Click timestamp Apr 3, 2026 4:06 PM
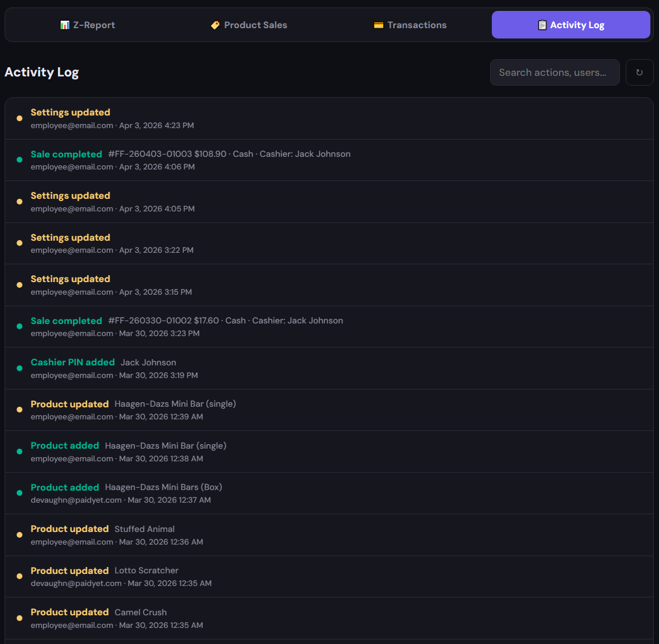 (157, 167)
